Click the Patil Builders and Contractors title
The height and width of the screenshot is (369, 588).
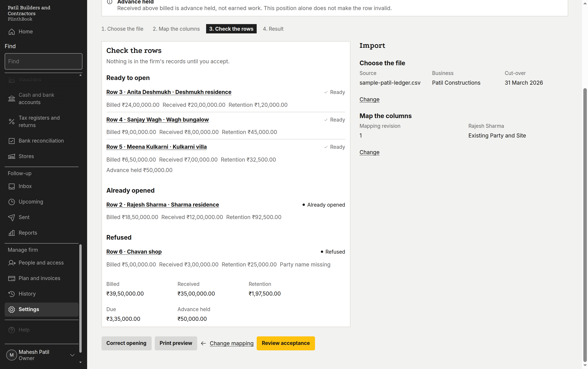[29, 10]
